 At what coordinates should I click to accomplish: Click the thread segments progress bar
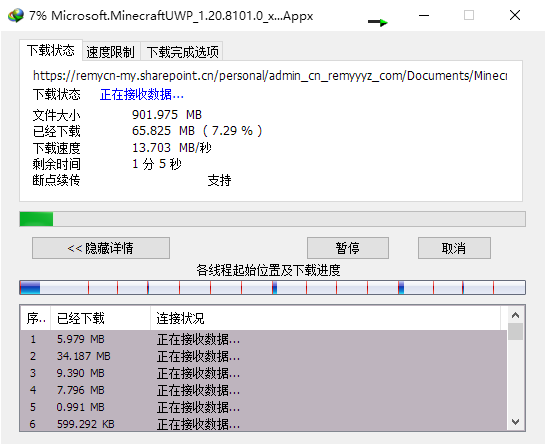(272, 288)
